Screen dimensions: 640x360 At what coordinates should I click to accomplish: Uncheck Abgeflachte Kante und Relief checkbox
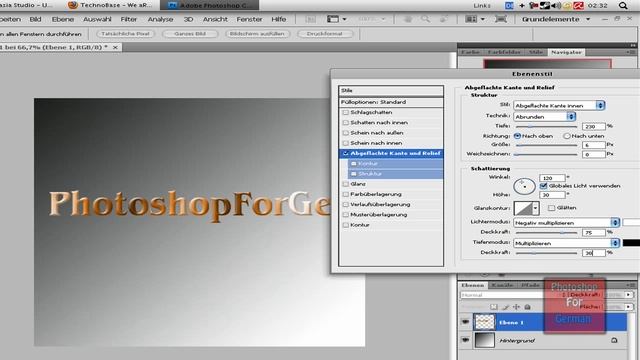pos(346,153)
